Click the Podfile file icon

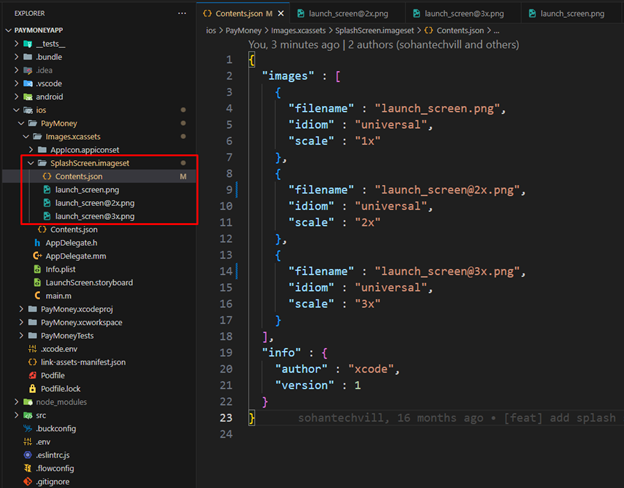(x=32, y=375)
